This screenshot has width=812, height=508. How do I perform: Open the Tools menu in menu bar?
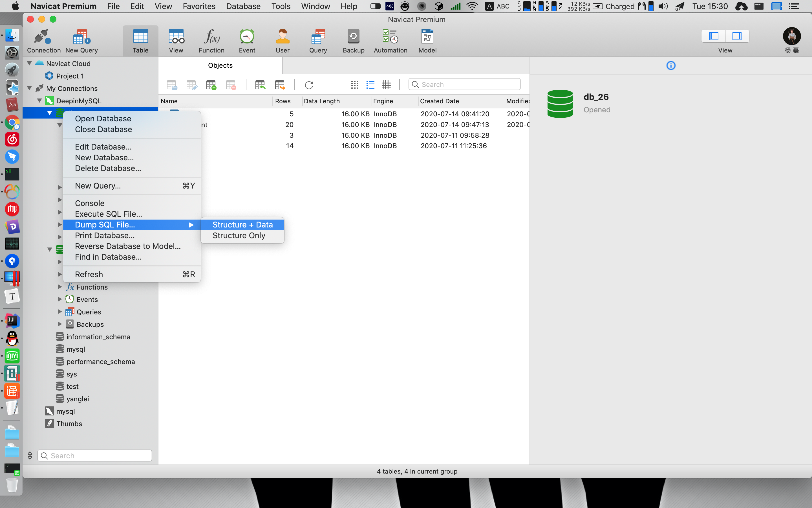point(281,6)
